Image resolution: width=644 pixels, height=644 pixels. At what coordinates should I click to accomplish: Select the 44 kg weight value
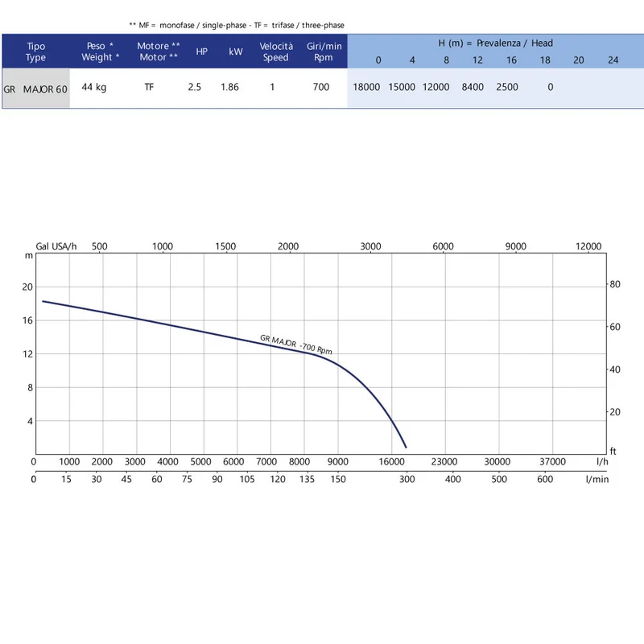pyautogui.click(x=94, y=87)
